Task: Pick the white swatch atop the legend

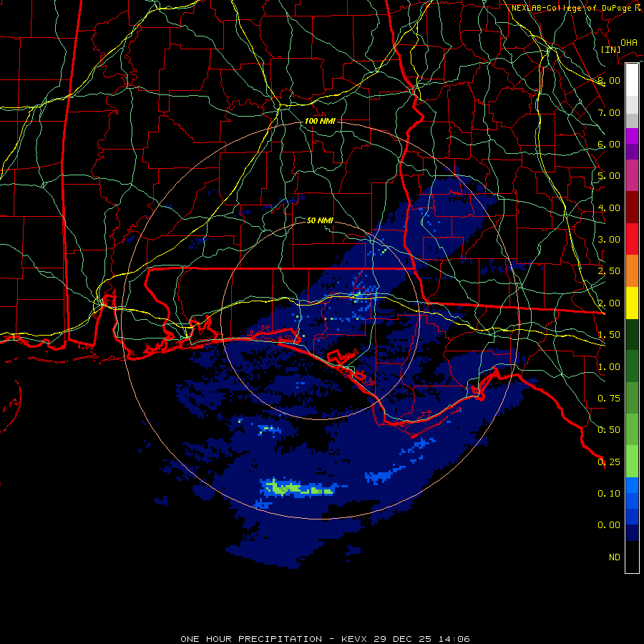Action: coord(632,80)
